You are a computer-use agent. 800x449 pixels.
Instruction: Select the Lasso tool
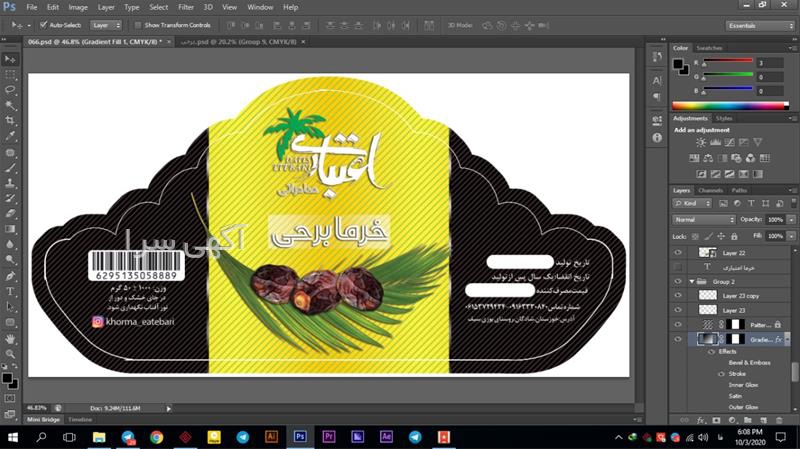[10, 89]
